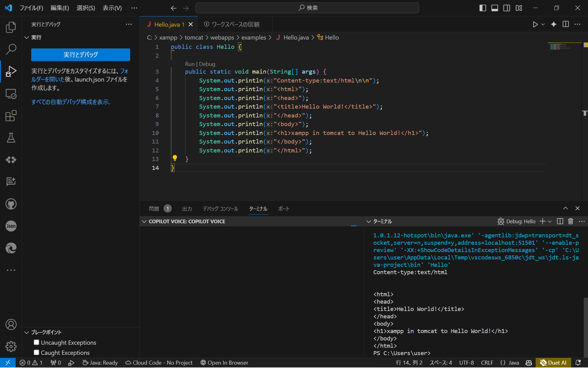Open more menu items ellipsis in menu bar
This screenshot has height=368, width=588.
(x=134, y=8)
